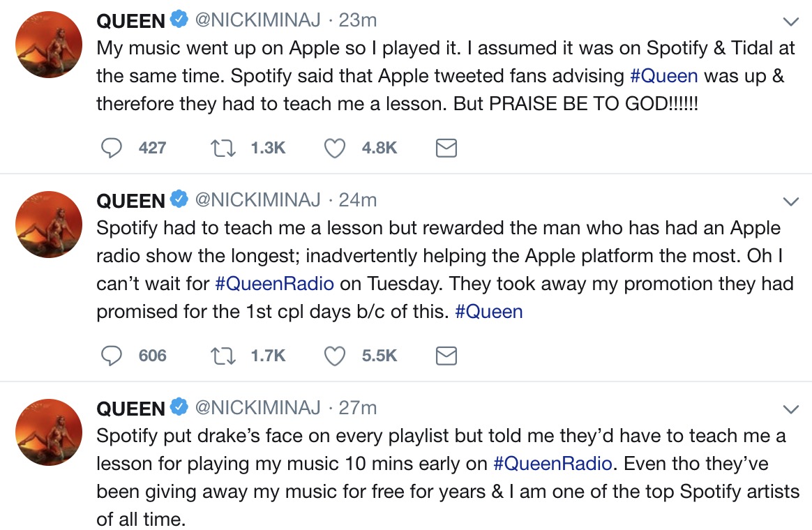
Task: Click the 27m timestamp on the last tweet
Action: coord(357,407)
